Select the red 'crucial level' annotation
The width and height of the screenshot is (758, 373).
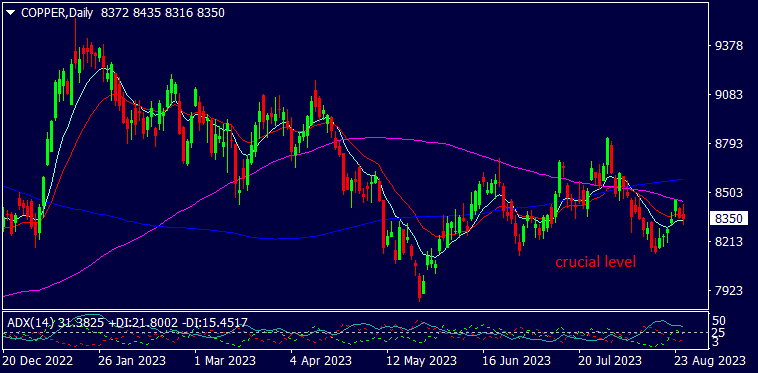click(x=595, y=262)
